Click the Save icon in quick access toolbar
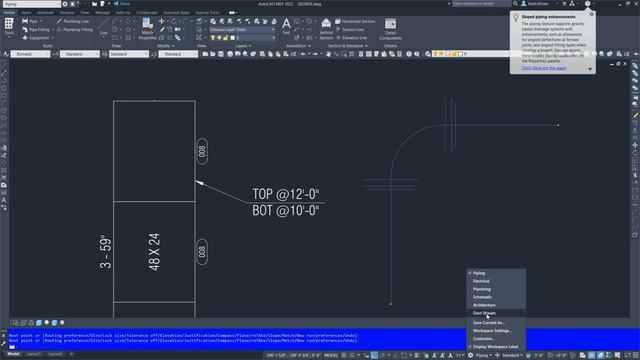 coord(94,4)
